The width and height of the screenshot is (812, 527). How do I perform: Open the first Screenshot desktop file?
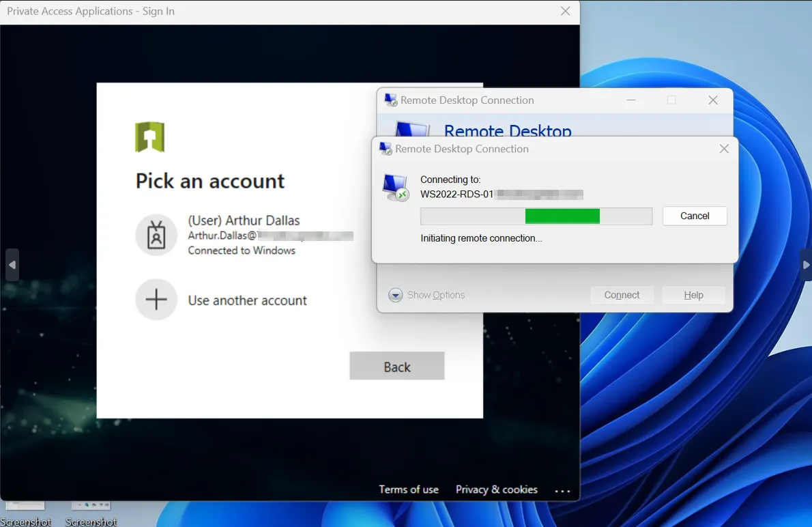[25, 513]
